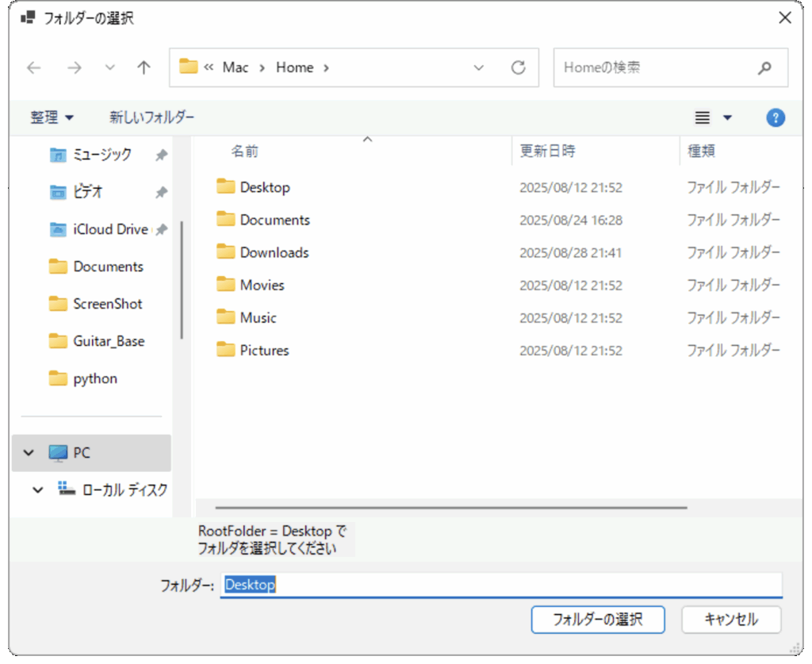The image size is (812, 664).
Task: Go up one folder level
Action: pyautogui.click(x=143, y=67)
